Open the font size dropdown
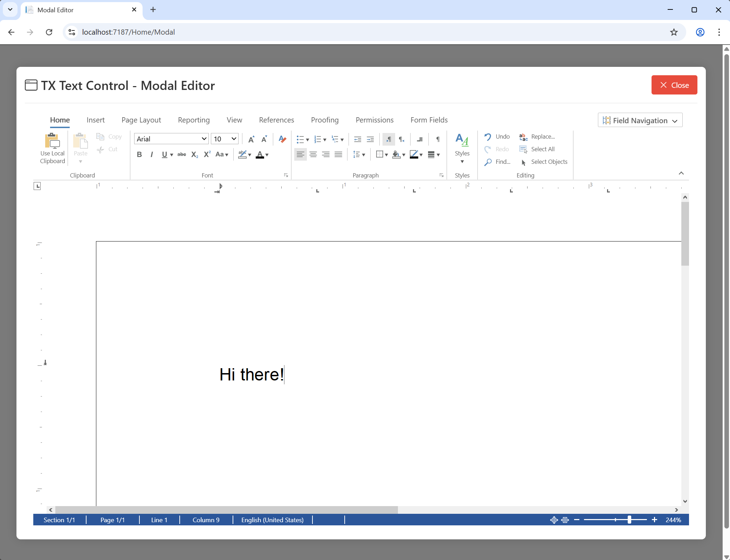Screen dimensions: 730x560 coord(224,139)
